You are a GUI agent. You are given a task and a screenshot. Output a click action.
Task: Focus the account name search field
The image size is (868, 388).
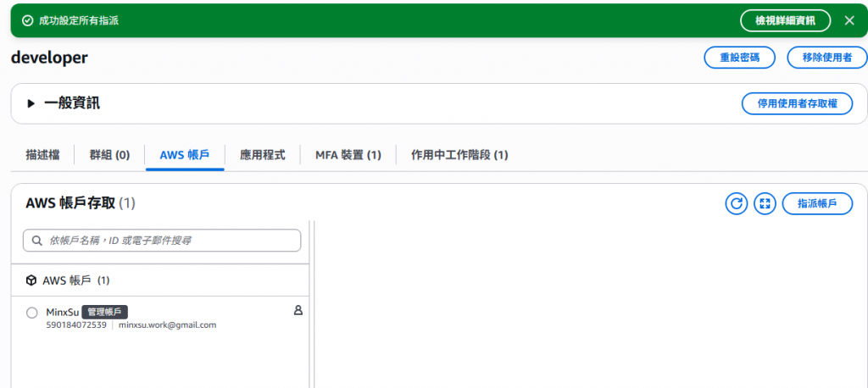(162, 241)
